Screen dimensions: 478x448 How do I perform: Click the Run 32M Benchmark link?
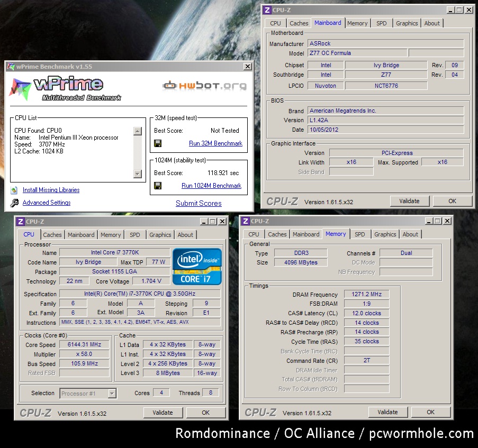[x=215, y=143]
